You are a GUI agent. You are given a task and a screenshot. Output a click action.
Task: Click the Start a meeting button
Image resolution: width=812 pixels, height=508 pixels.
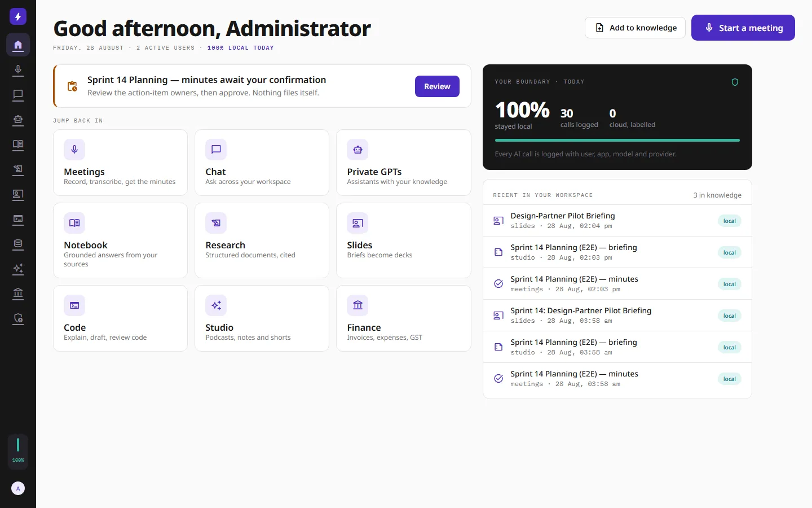coord(743,28)
